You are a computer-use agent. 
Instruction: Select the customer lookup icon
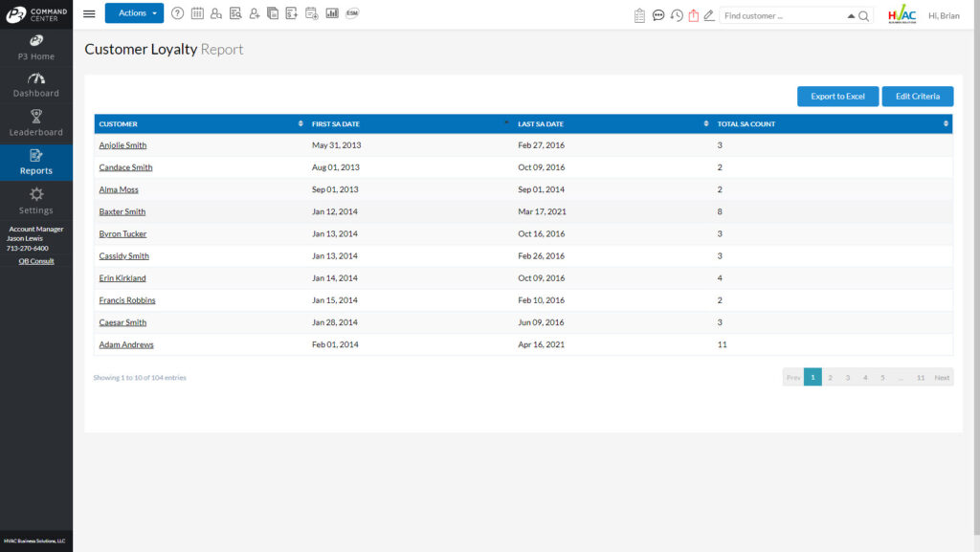click(x=216, y=13)
